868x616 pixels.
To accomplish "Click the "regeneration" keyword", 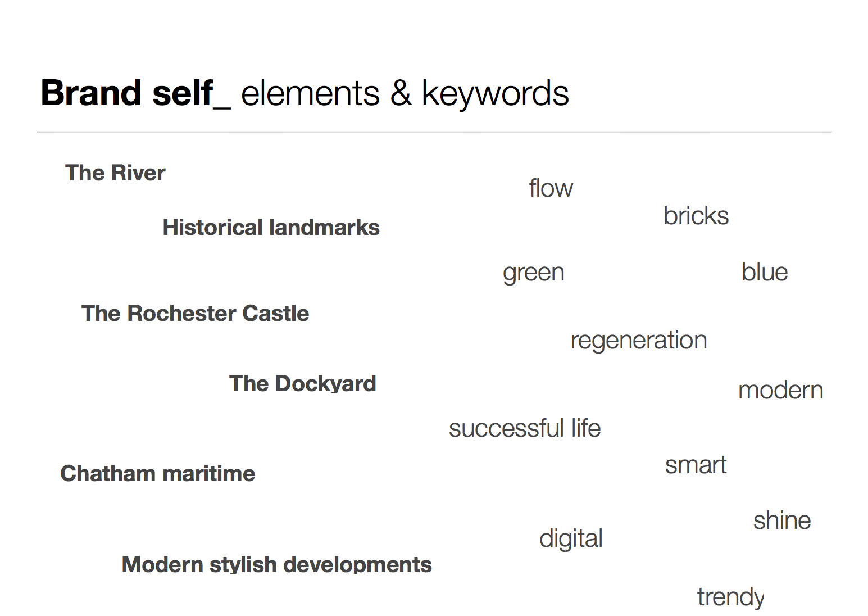I will point(638,341).
